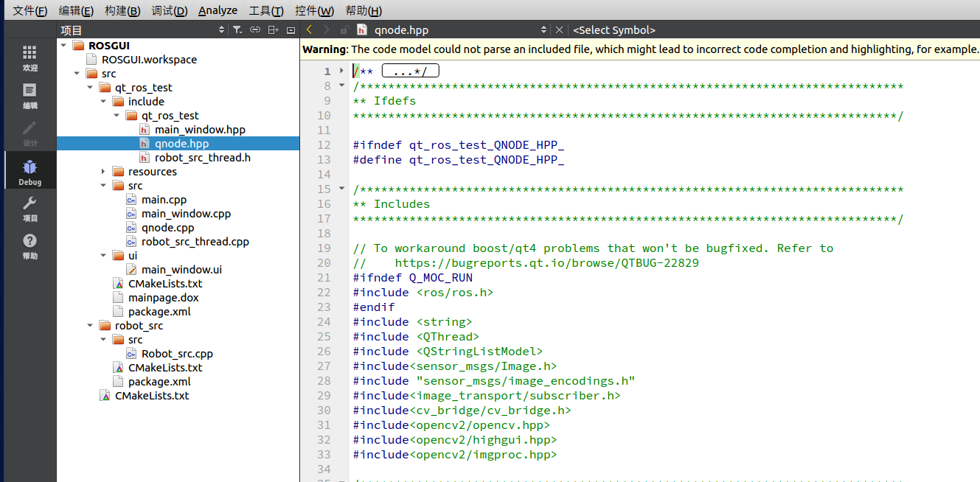Go back with the yellow arrow
The image size is (980, 482).
tap(309, 30)
